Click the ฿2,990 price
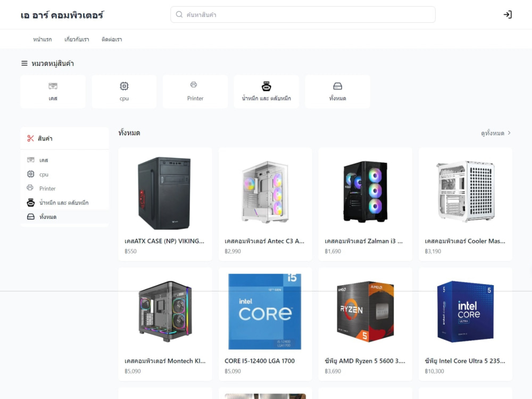 coord(233,252)
